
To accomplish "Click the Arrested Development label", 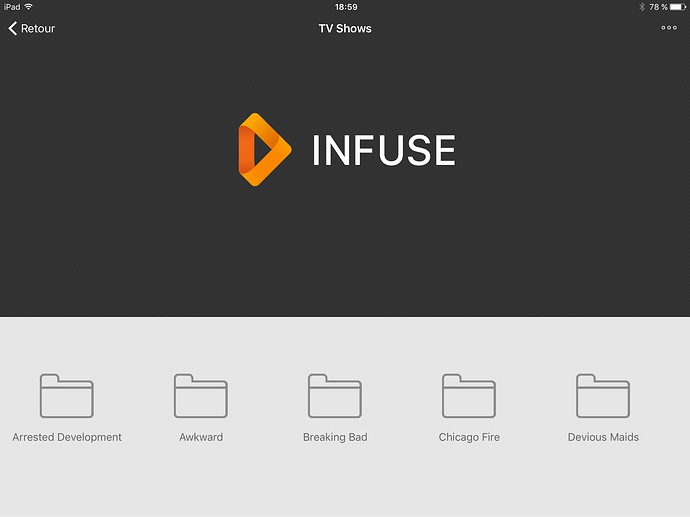I will click(67, 437).
